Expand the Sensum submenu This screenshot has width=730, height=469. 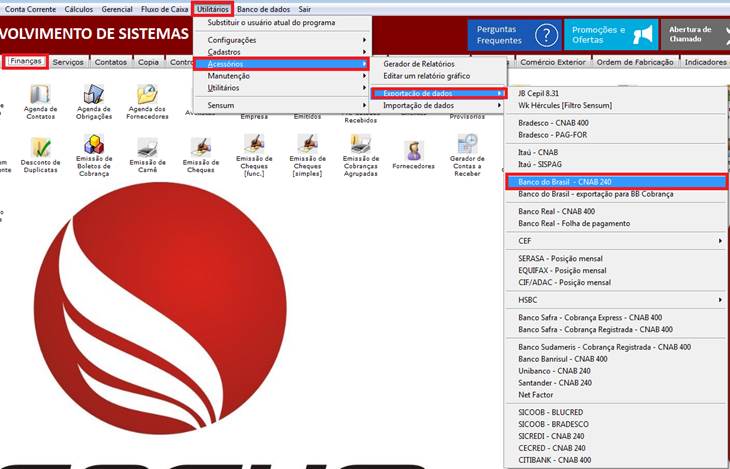[x=282, y=105]
